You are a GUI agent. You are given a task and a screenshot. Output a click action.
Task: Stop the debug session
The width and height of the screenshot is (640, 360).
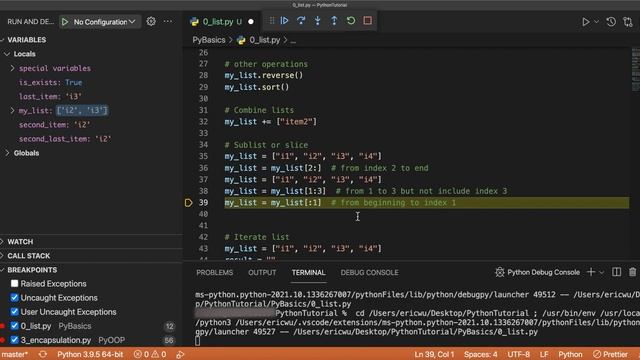tap(367, 20)
